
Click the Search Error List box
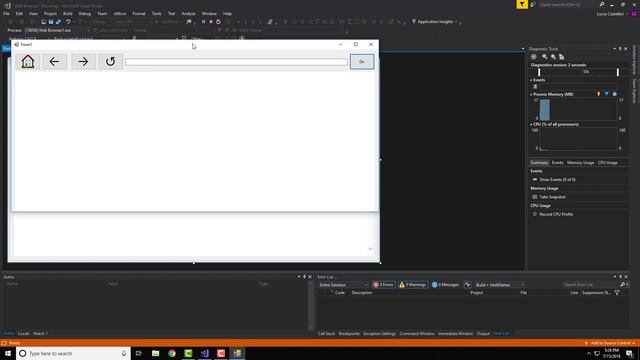click(x=591, y=284)
